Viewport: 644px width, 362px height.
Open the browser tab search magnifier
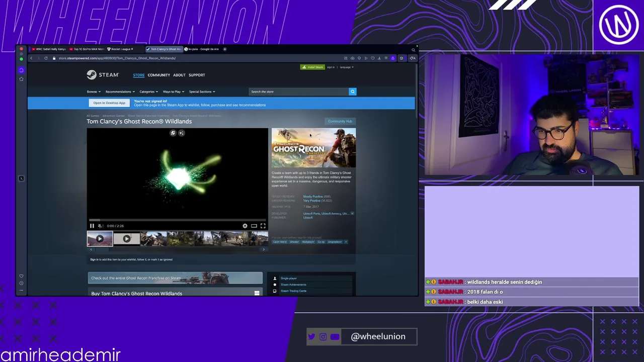pos(414,50)
